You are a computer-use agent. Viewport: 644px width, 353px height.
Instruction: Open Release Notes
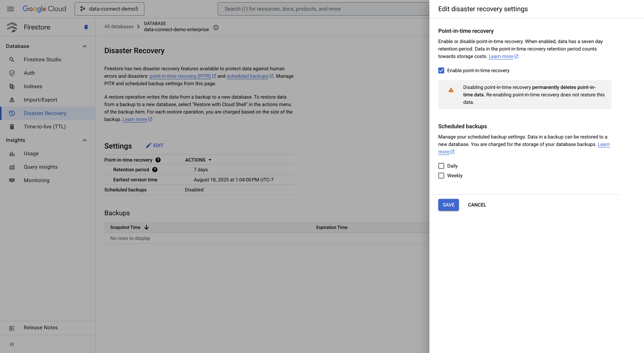[x=41, y=328]
